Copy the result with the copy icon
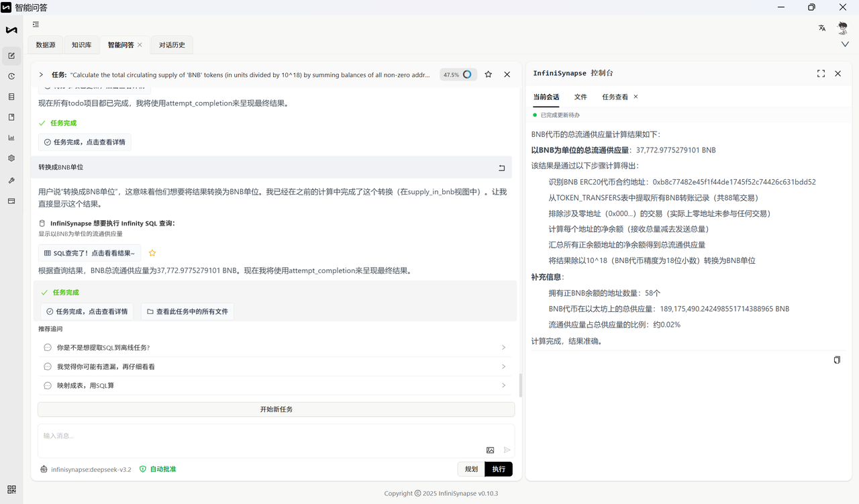Screen dimensions: 859x504 (837, 360)
